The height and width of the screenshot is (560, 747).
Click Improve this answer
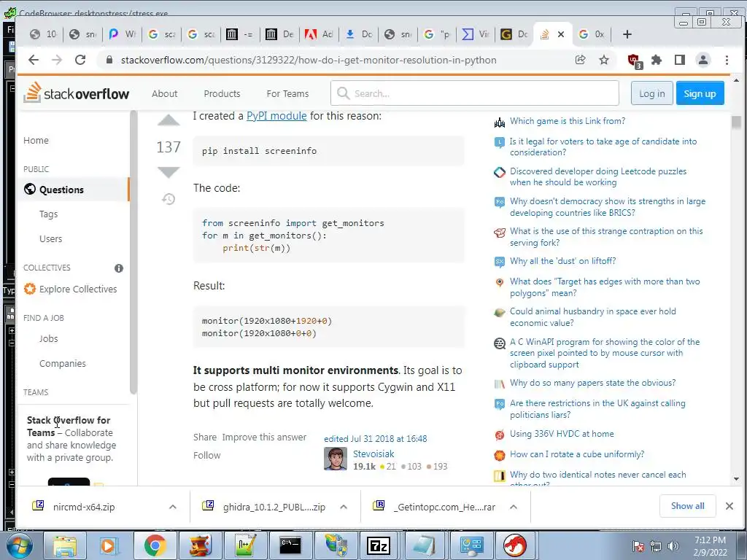(x=264, y=437)
